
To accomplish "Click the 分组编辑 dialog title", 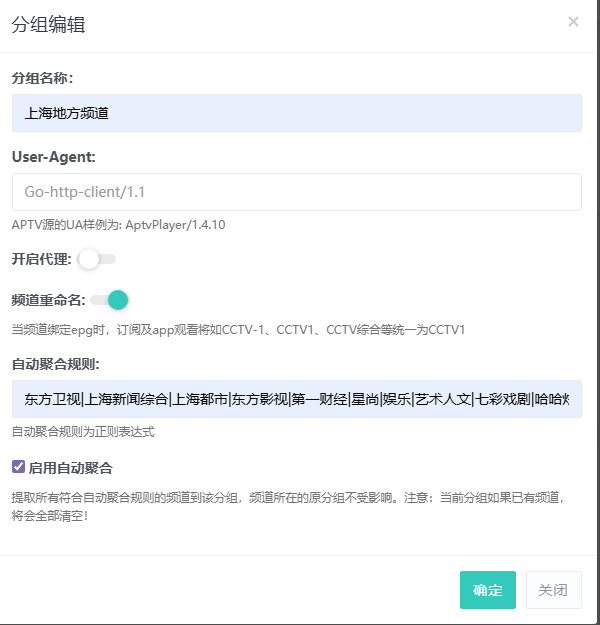I will 48,25.
